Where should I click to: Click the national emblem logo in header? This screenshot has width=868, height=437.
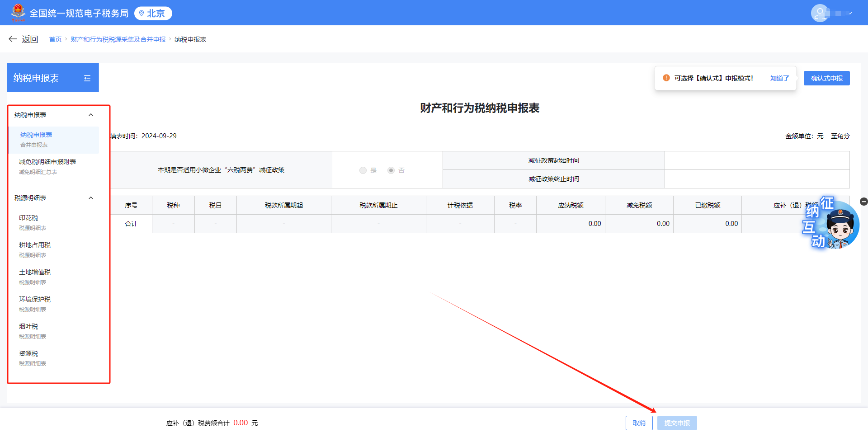[x=19, y=13]
